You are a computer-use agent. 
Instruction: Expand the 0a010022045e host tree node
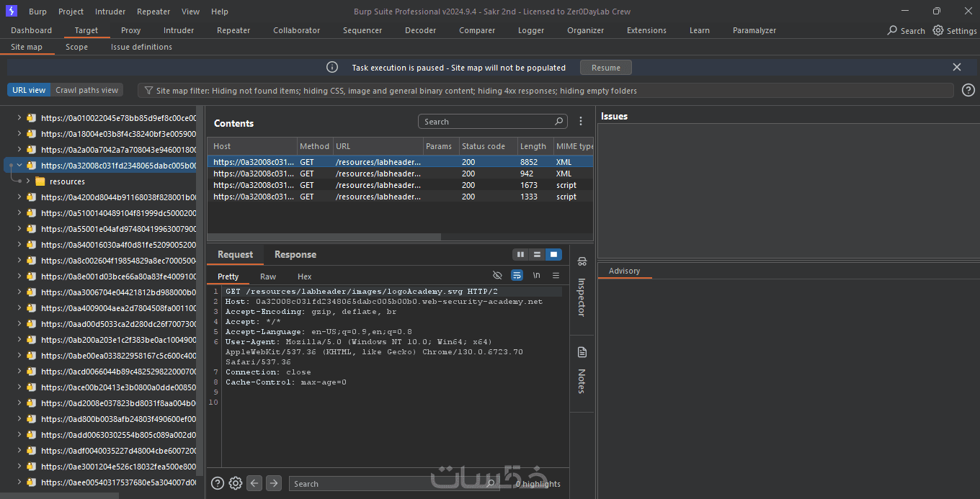coord(19,118)
